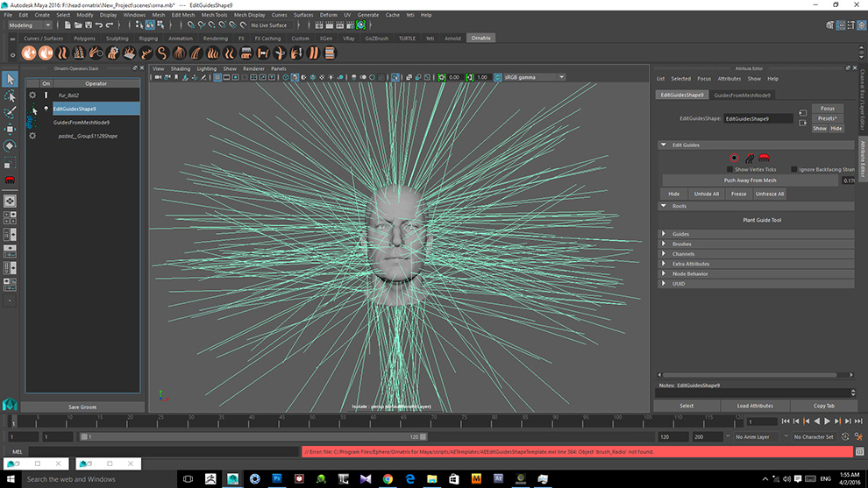
Task: Select the arrow Select tool in toolbox
Action: point(10,80)
